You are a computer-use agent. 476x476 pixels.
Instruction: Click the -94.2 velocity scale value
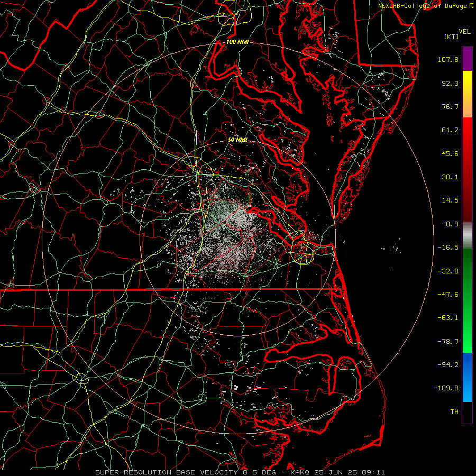click(448, 365)
